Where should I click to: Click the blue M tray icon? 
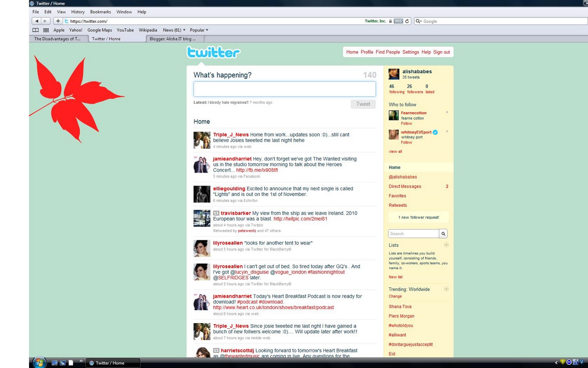click(569, 362)
